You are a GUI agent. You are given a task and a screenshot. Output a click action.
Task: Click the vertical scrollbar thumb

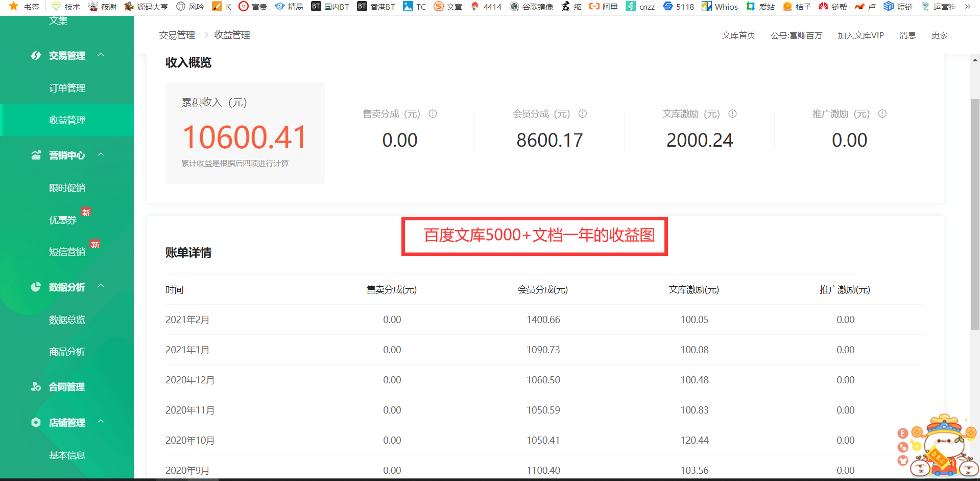[x=975, y=215]
